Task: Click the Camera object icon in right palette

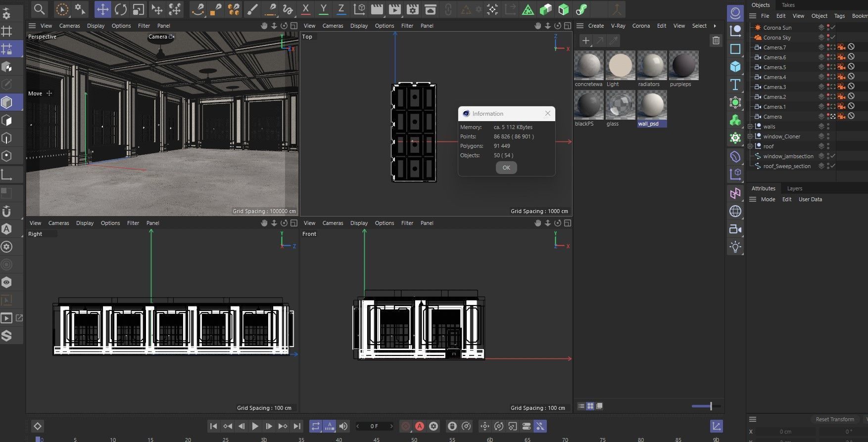Action: [735, 229]
